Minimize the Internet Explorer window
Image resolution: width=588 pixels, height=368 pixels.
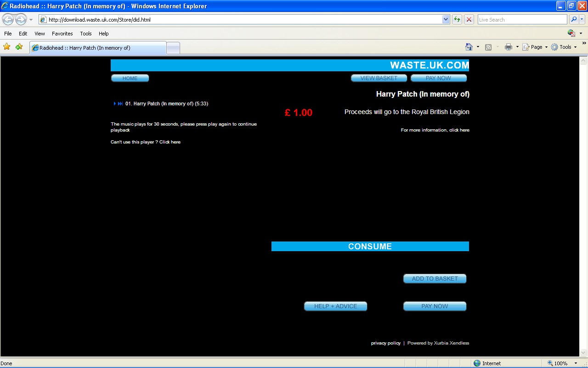tap(561, 6)
